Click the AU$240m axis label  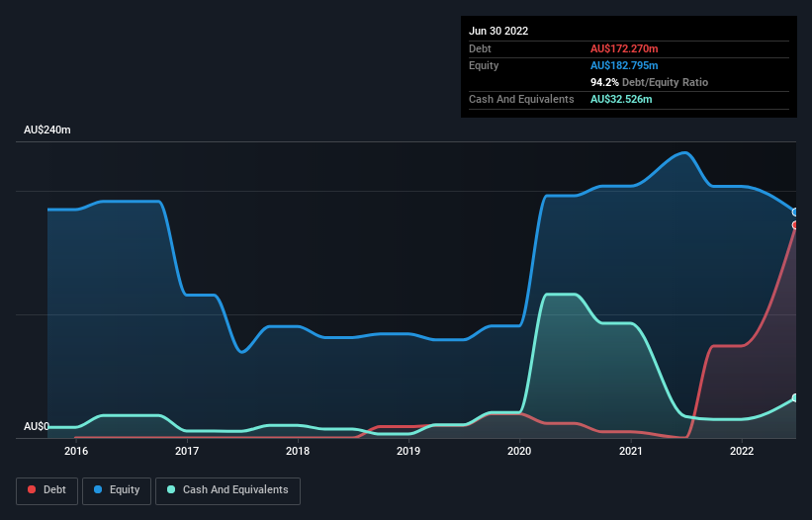47,130
